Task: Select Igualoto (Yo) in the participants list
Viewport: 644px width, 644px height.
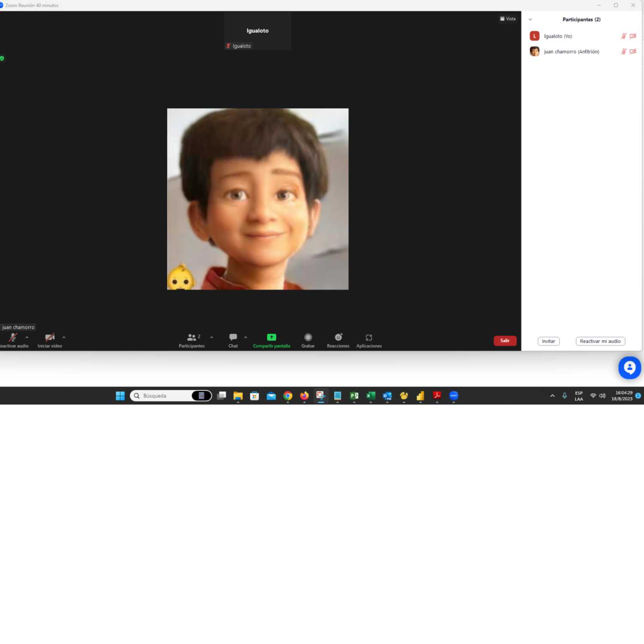Action: click(x=582, y=36)
